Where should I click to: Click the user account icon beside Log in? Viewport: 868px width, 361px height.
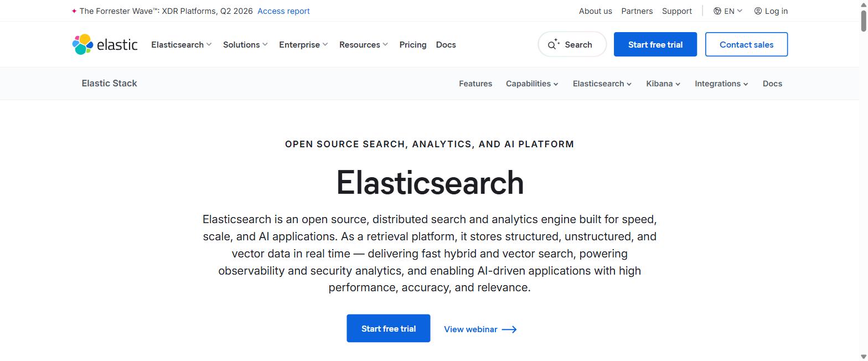[758, 11]
